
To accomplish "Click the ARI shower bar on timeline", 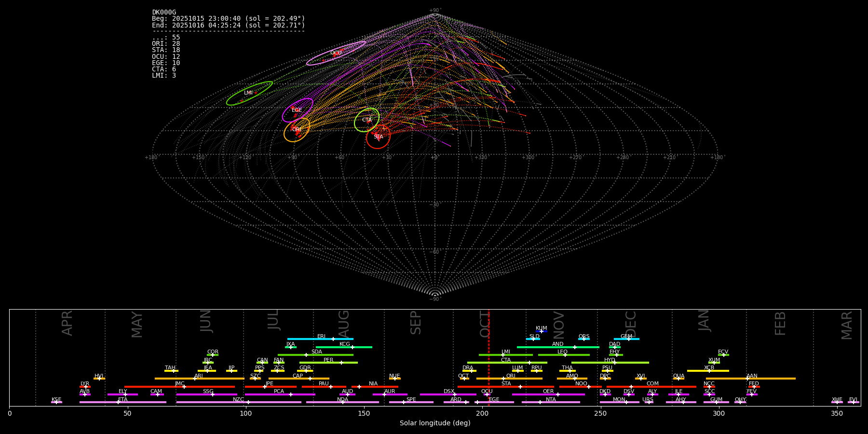I will [200, 379].
